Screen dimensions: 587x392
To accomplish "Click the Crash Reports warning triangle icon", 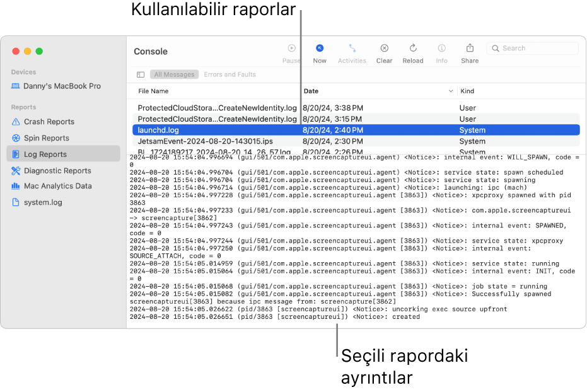I will coord(16,122).
